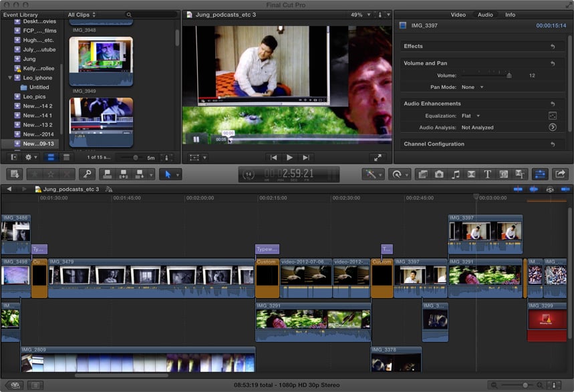Image resolution: width=574 pixels, height=392 pixels.
Task: Switch event browser to filmstrip view
Action: click(51, 158)
